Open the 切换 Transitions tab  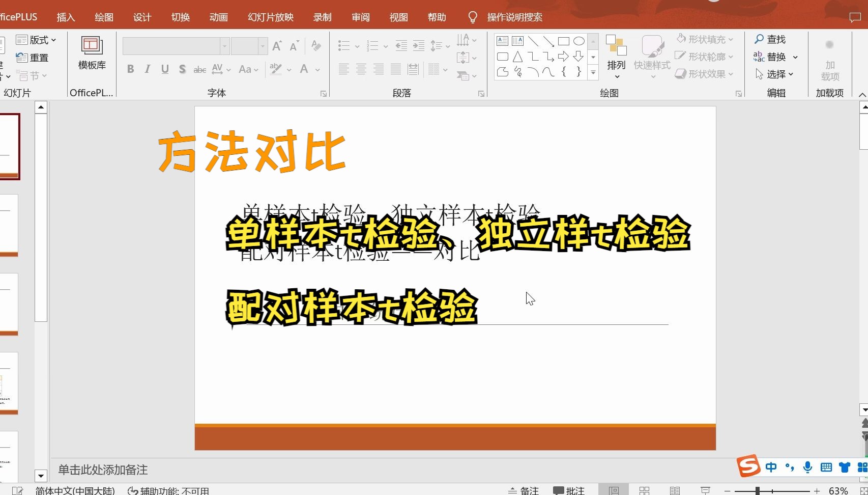[x=181, y=17]
